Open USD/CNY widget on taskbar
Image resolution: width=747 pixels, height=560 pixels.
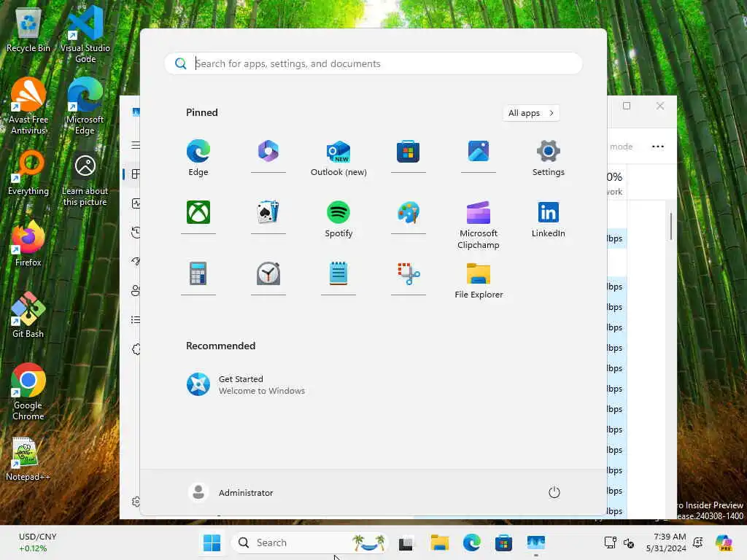tap(37, 542)
